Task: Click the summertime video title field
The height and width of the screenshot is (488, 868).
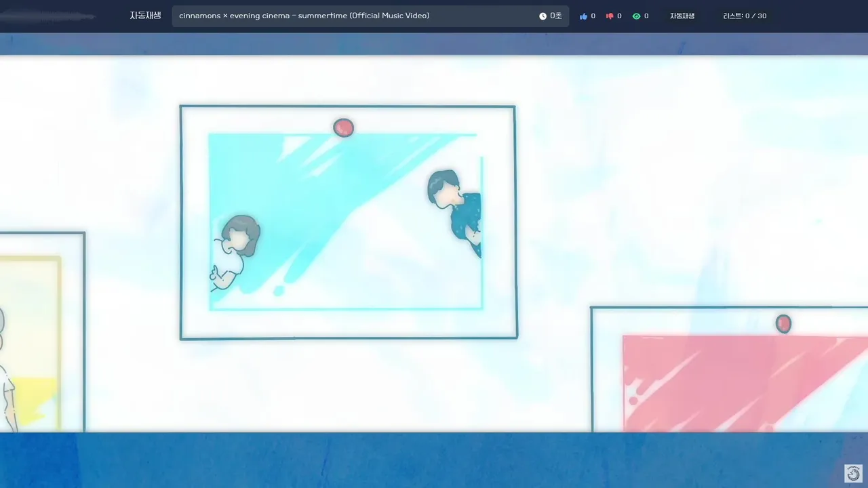Action: 370,16
